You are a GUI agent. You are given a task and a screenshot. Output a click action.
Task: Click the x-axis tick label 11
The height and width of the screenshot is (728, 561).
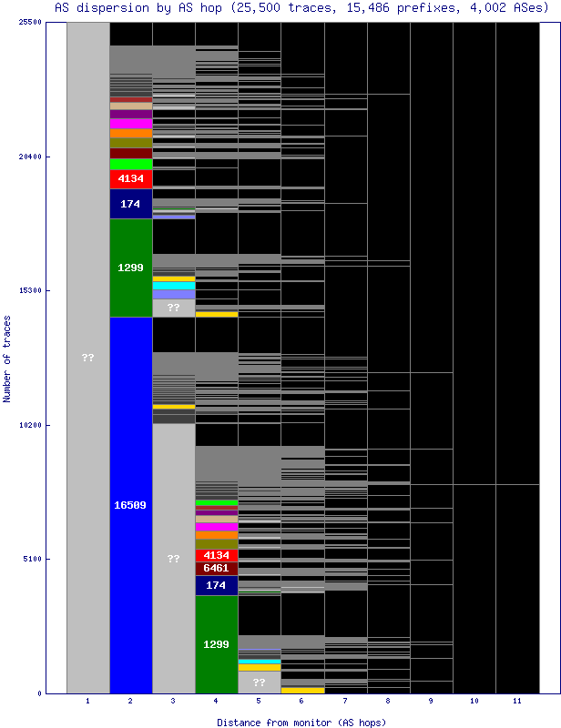click(517, 702)
